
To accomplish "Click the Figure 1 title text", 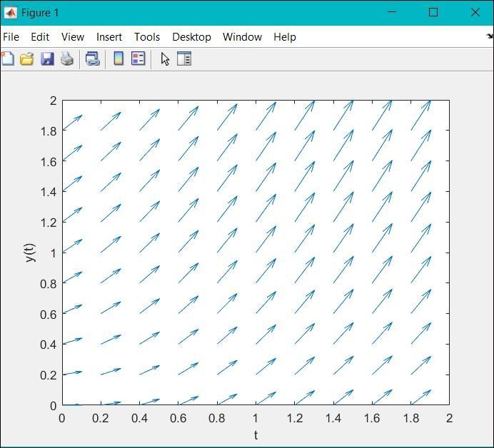I will [x=40, y=13].
